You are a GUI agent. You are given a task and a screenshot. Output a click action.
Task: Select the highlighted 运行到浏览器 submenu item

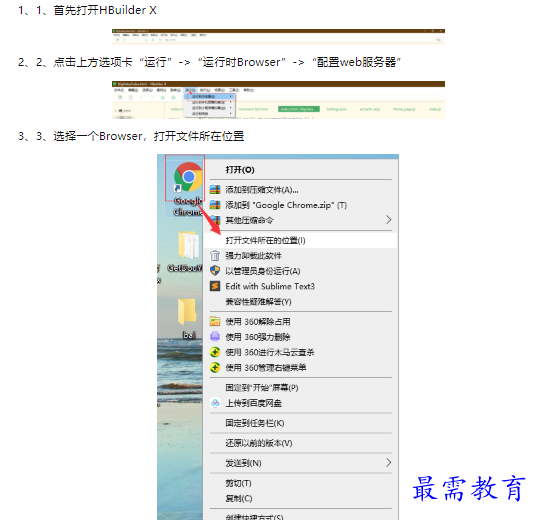click(x=210, y=97)
